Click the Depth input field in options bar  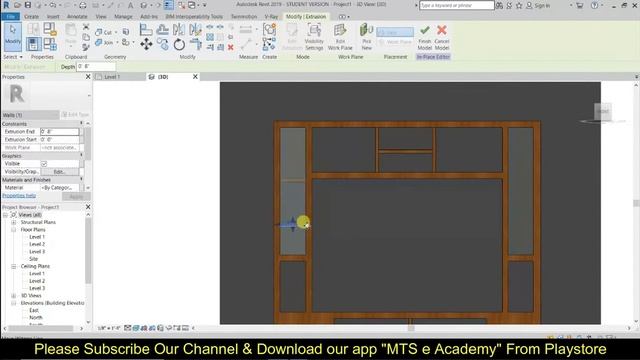pos(96,67)
